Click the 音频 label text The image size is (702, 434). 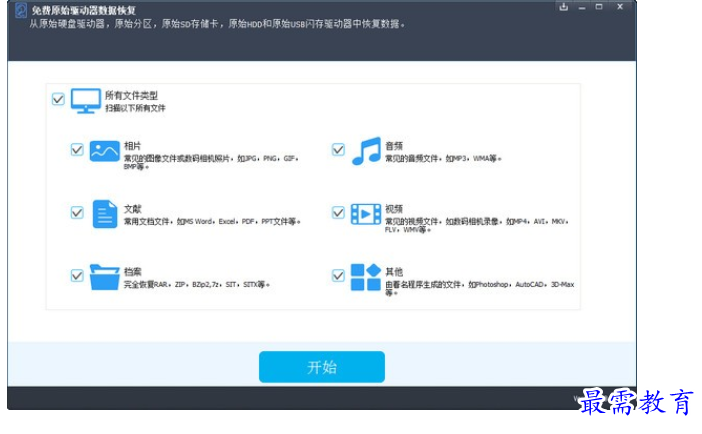click(x=394, y=146)
